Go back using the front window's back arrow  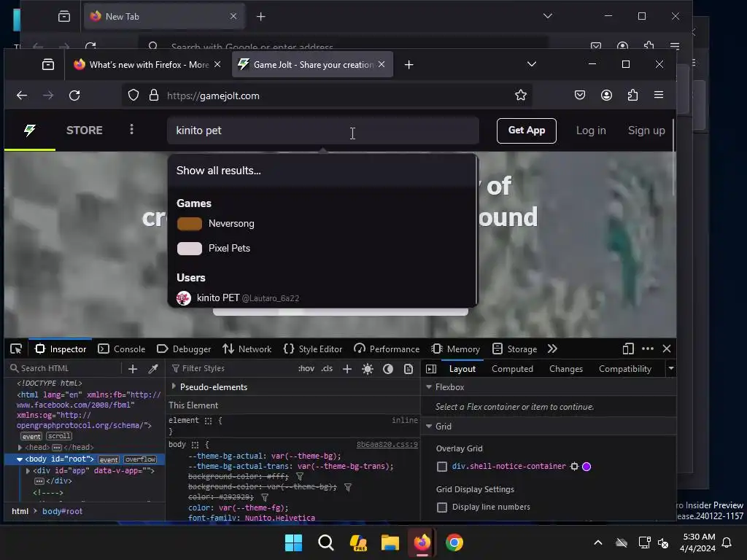22,96
